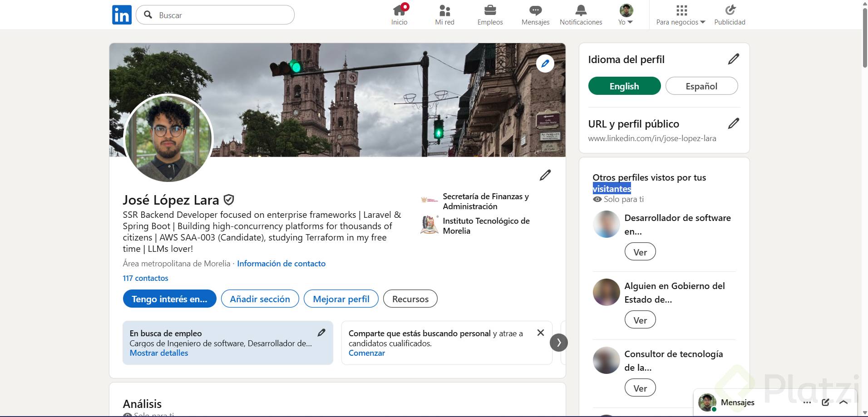Screen dimensions: 868x417
Task: Click Añadir sección button
Action: [260, 299]
